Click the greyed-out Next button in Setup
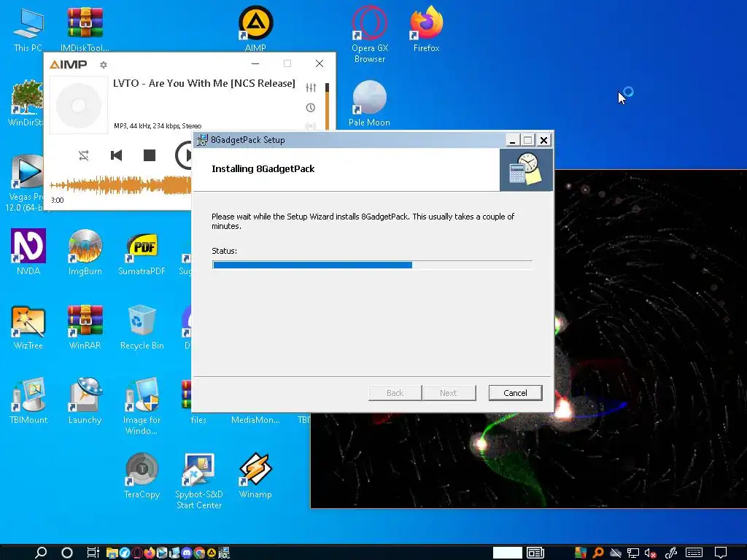Image resolution: width=747 pixels, height=560 pixels. 449,393
